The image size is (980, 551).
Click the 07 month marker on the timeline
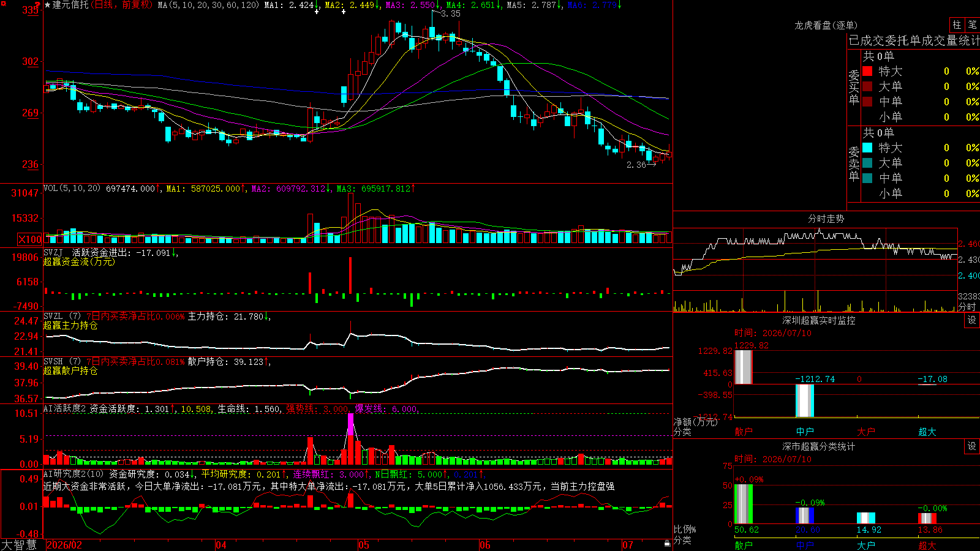(x=628, y=545)
